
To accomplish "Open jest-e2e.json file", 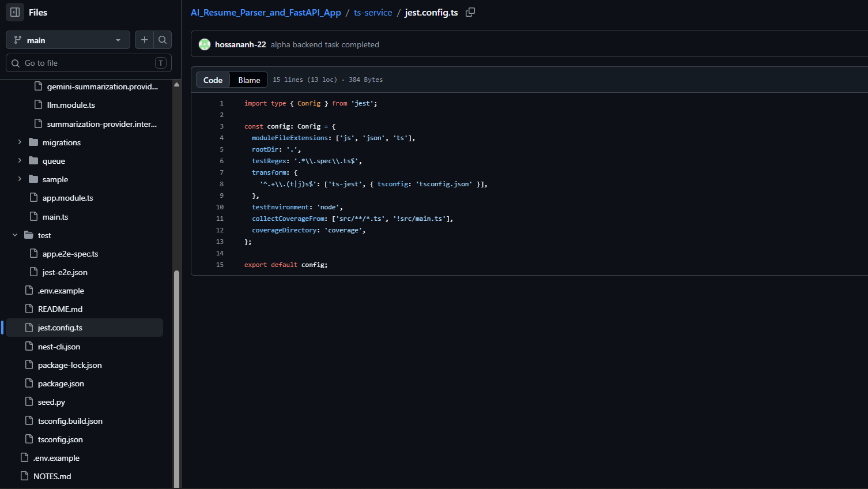I will point(65,272).
